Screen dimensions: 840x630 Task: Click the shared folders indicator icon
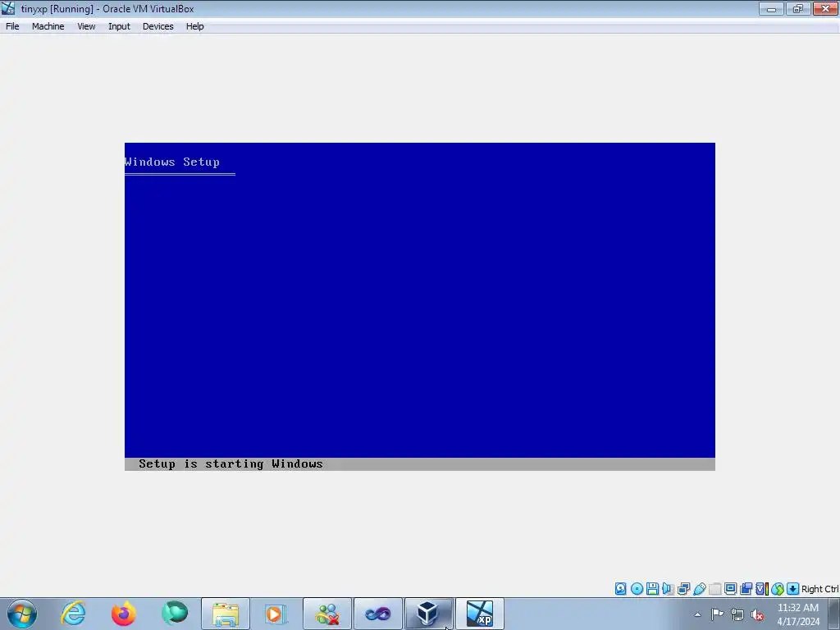coord(715,589)
